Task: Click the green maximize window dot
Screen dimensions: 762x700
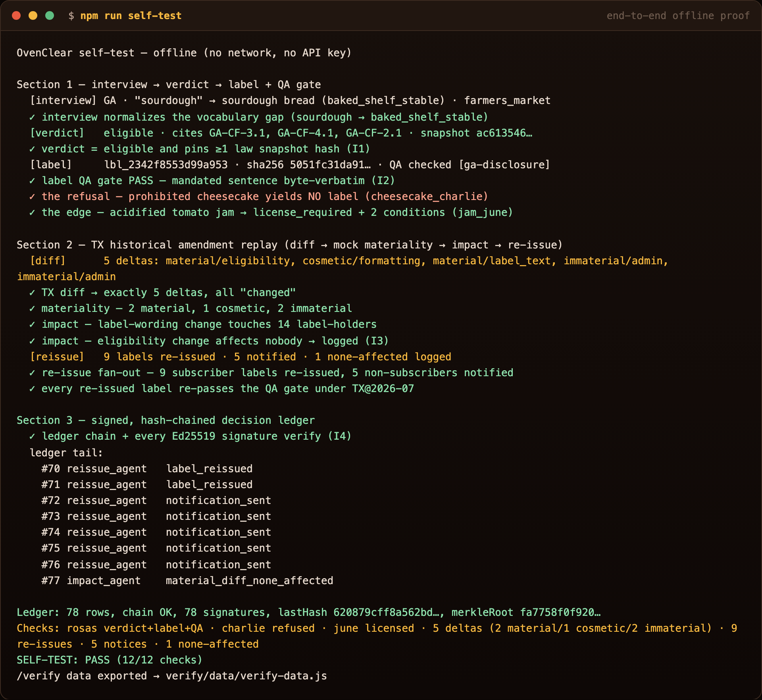Action: coord(50,15)
